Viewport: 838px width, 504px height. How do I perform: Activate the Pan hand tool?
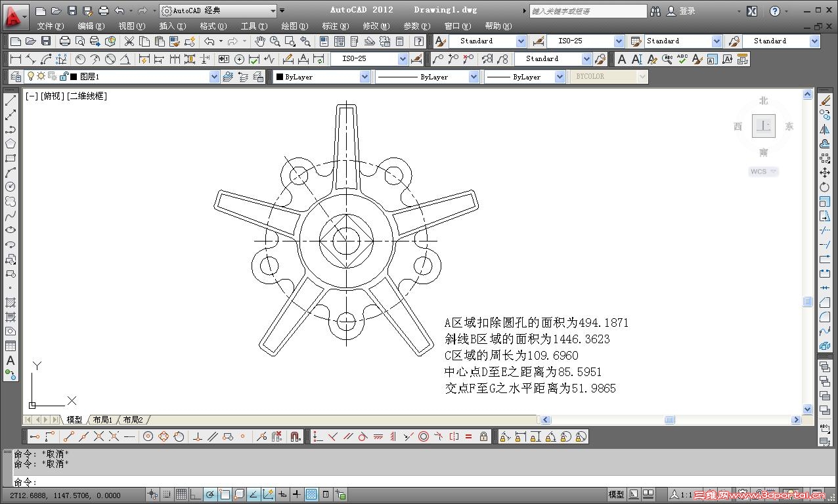pyautogui.click(x=260, y=41)
